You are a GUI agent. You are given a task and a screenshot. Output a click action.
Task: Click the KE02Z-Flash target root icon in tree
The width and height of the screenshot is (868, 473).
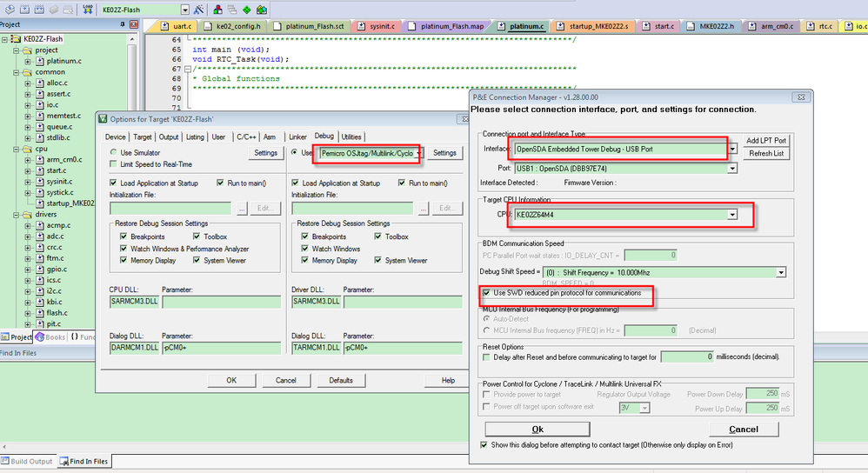click(16, 39)
